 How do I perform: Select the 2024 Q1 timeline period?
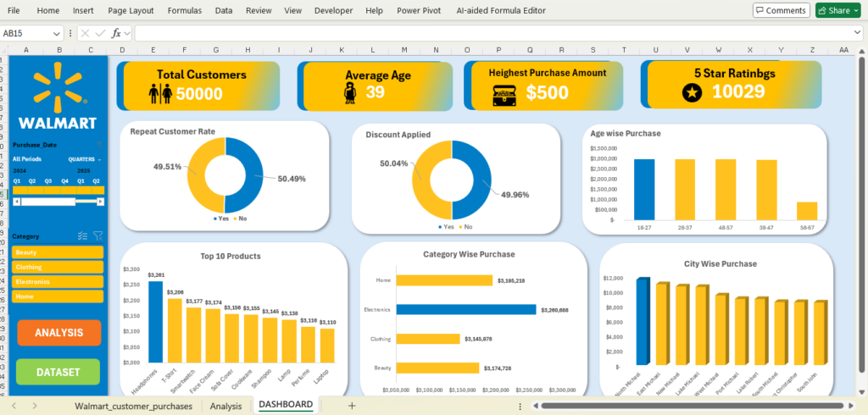[x=20, y=190]
